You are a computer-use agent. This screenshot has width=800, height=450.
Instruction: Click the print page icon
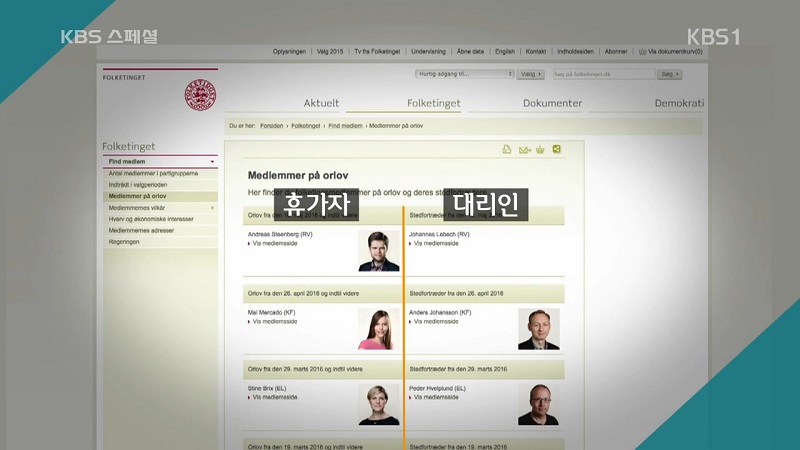point(507,150)
